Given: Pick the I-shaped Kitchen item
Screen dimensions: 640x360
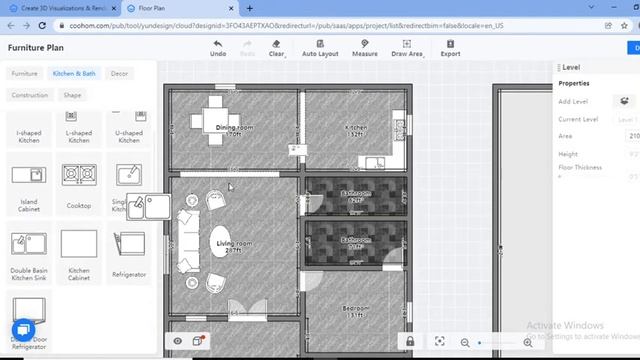Looking at the screenshot, I should 29,129.
